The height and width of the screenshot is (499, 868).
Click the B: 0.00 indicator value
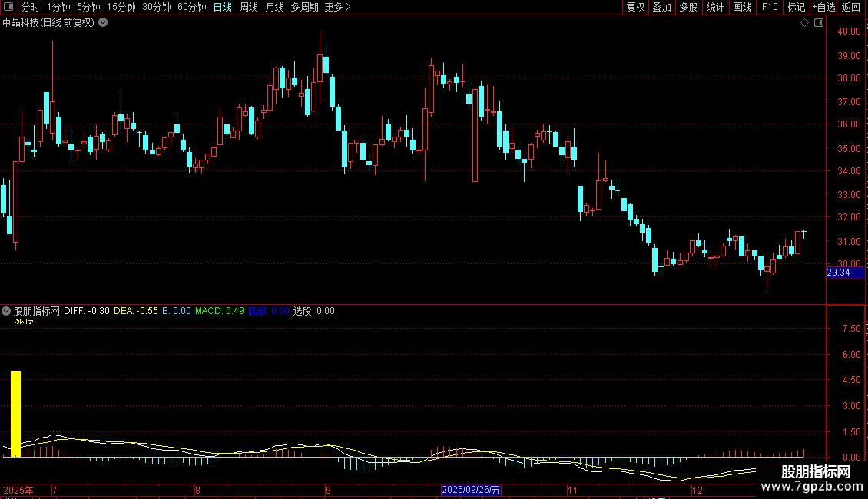point(176,311)
